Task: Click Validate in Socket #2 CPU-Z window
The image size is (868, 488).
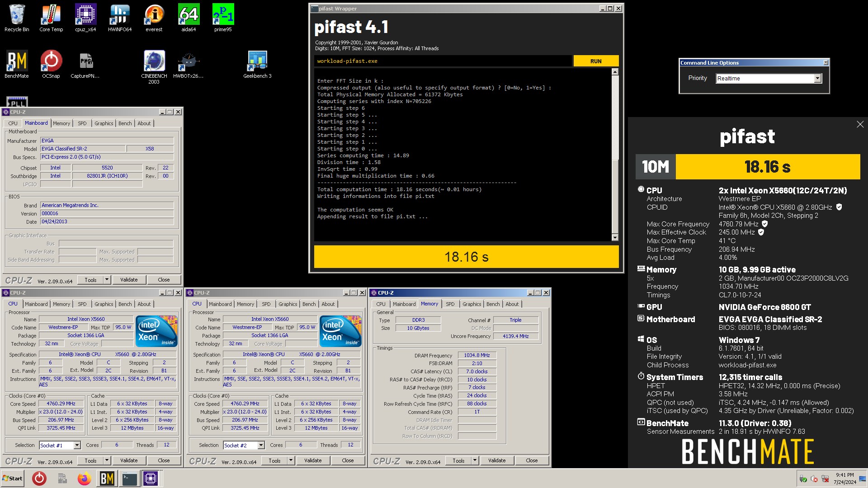Action: (313, 460)
